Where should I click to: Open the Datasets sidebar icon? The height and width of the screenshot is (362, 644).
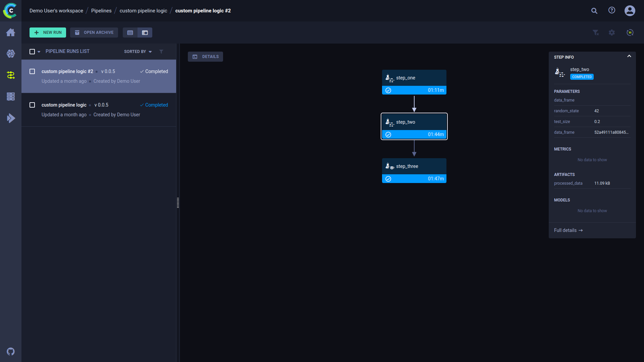pyautogui.click(x=11, y=97)
